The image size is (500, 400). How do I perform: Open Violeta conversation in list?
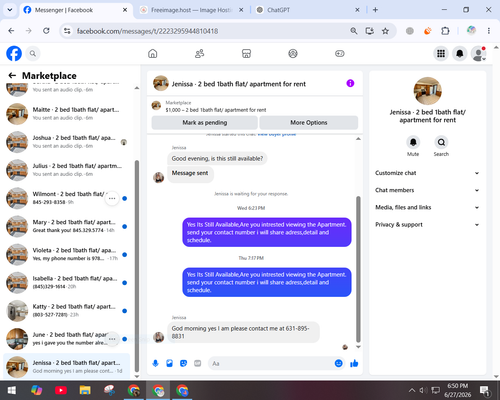click(x=67, y=254)
